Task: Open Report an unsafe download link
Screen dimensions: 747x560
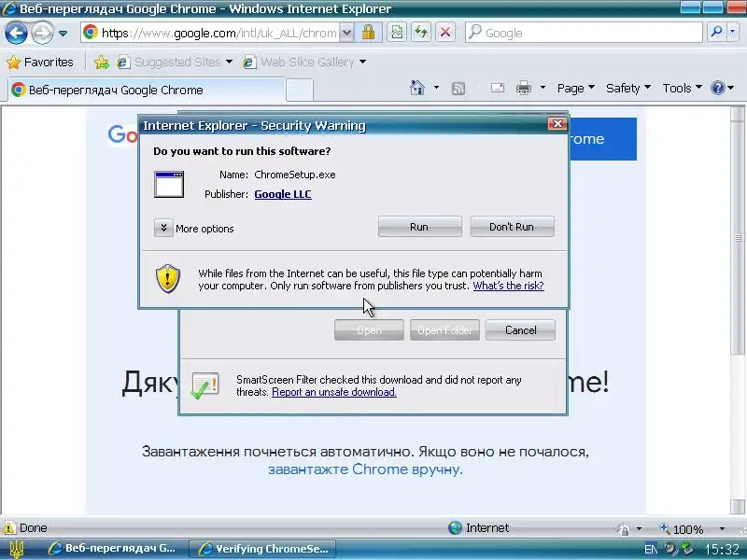Action: coord(334,392)
